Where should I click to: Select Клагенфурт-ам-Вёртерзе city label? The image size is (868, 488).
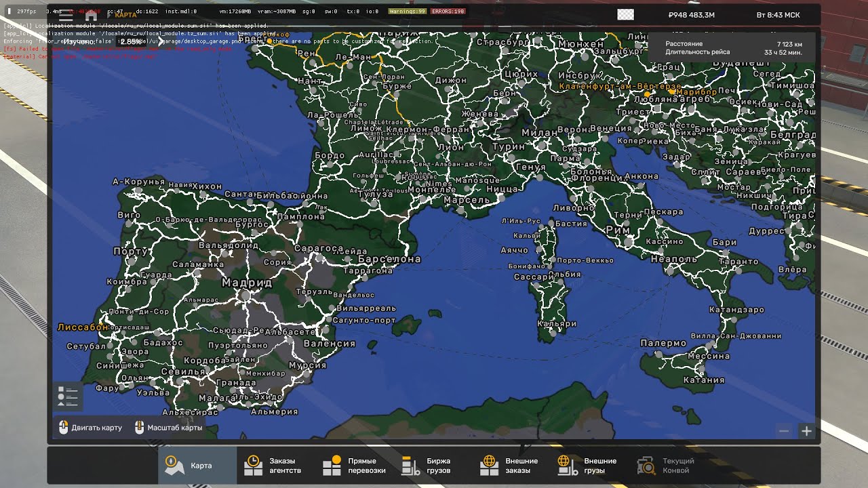coord(620,87)
